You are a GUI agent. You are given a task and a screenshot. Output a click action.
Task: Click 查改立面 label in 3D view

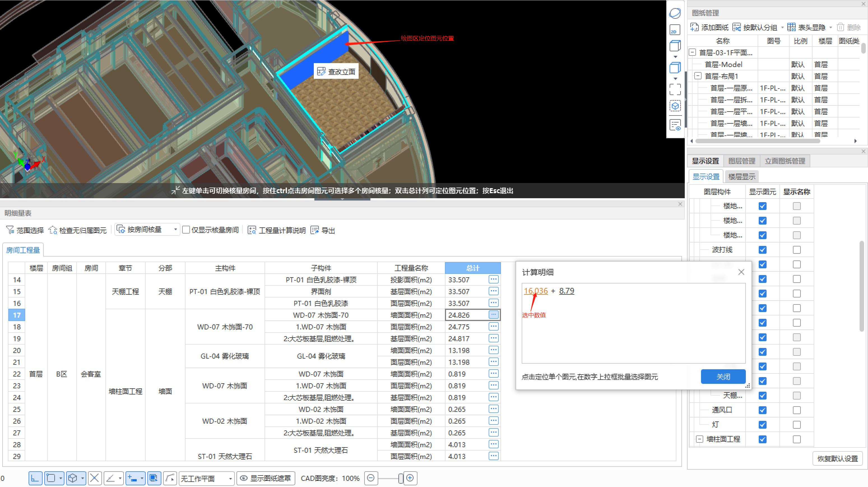(336, 71)
